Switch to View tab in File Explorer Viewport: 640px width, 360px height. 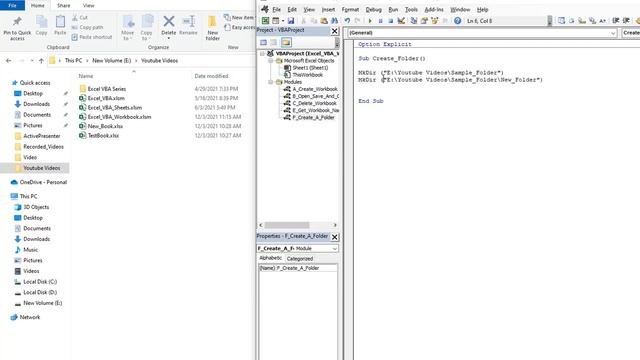click(88, 5)
